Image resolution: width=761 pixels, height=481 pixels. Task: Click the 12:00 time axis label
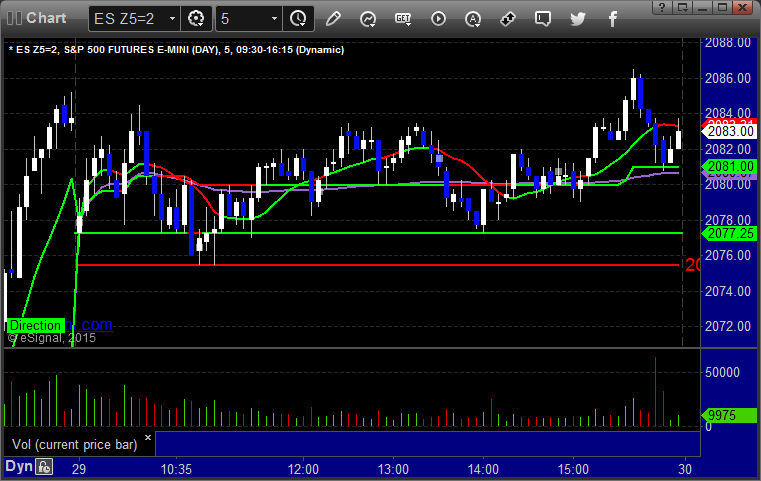pyautogui.click(x=303, y=469)
